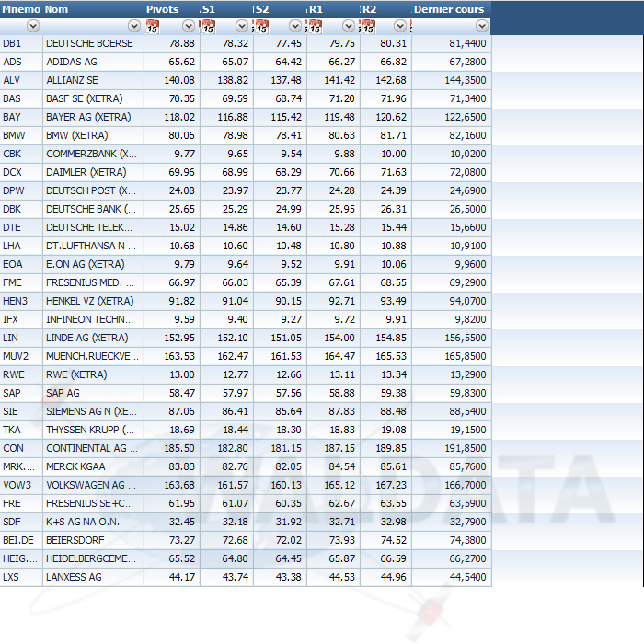Open the Mnemo column filter dropdown
The width and height of the screenshot is (644, 644).
coord(33,27)
